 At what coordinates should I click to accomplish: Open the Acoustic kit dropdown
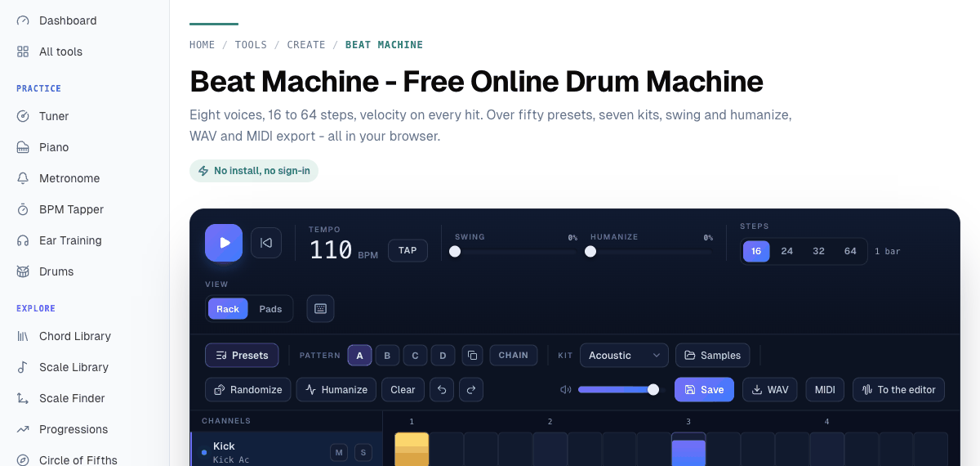click(x=624, y=356)
